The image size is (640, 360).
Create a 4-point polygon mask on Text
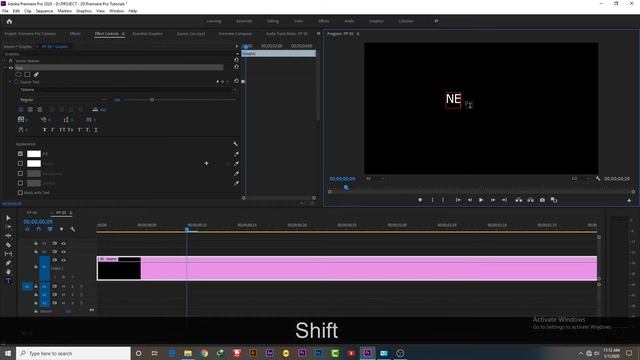click(27, 75)
